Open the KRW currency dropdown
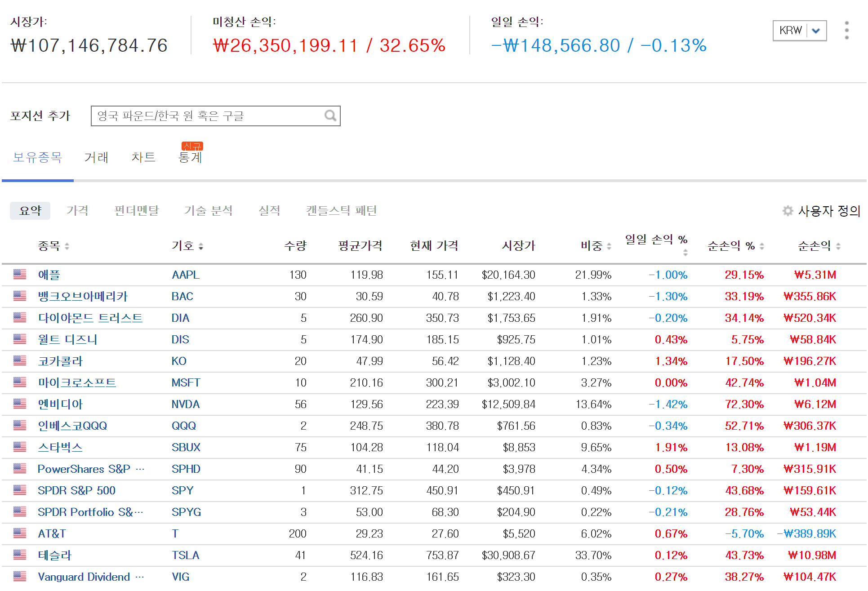The width and height of the screenshot is (868, 591). click(x=800, y=31)
